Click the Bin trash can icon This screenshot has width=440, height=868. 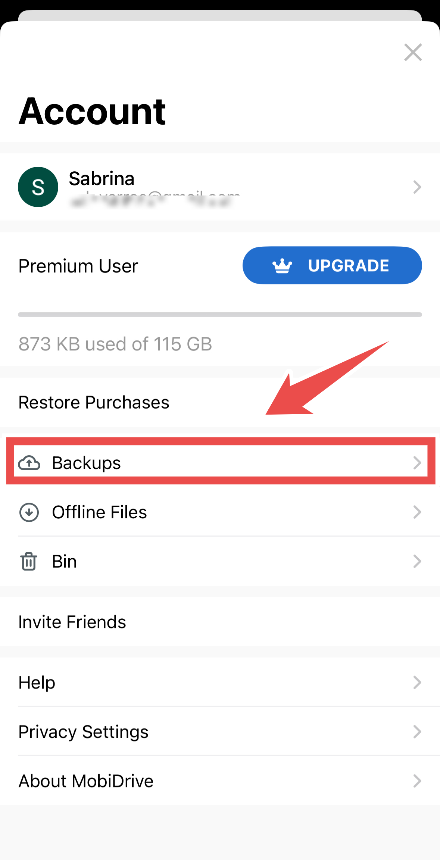29,561
